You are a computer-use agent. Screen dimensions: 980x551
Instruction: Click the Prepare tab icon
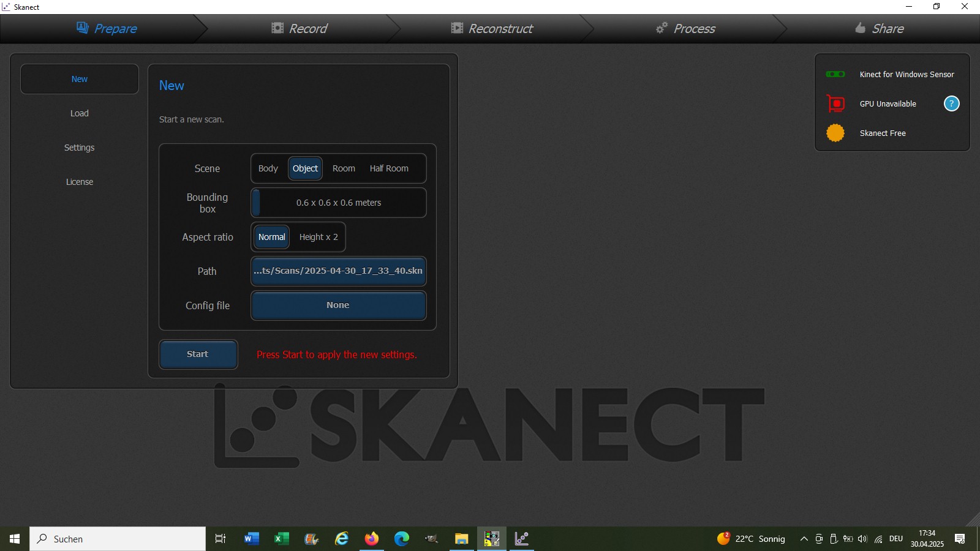[x=82, y=28]
